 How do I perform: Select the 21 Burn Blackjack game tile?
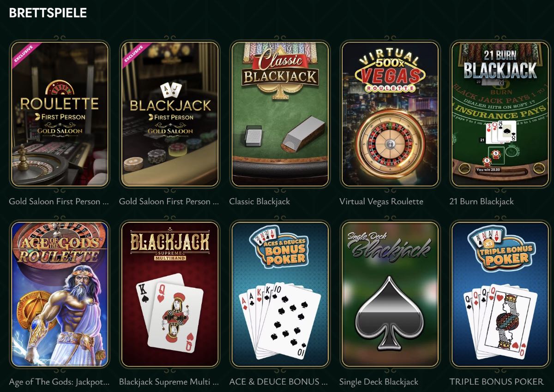click(x=500, y=114)
